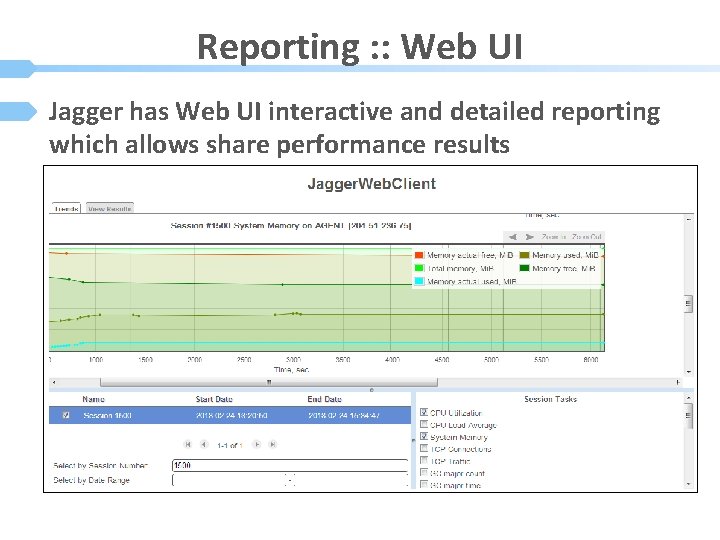Enable the GC major count checkbox

[x=424, y=472]
